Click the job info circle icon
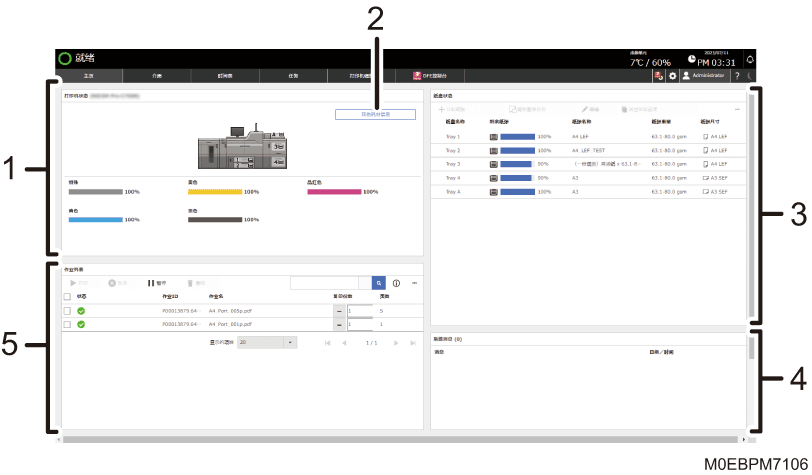Viewport: 812px width, 475px height. click(x=396, y=283)
